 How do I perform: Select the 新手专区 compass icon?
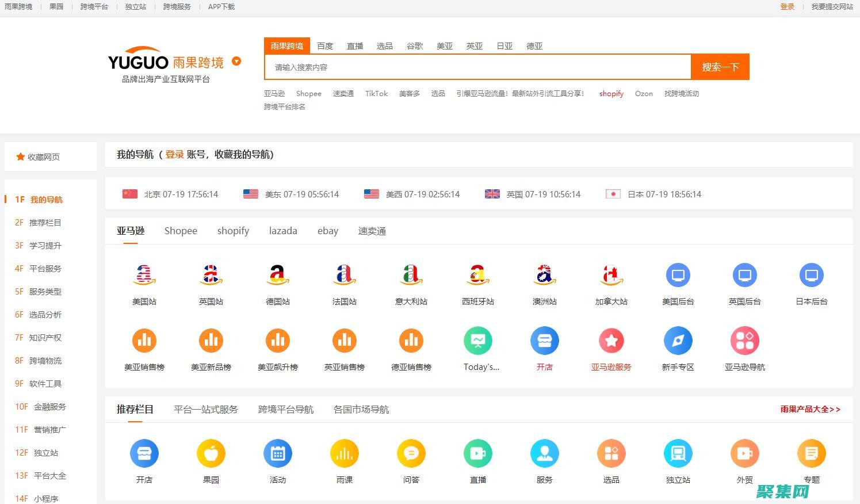pos(678,340)
